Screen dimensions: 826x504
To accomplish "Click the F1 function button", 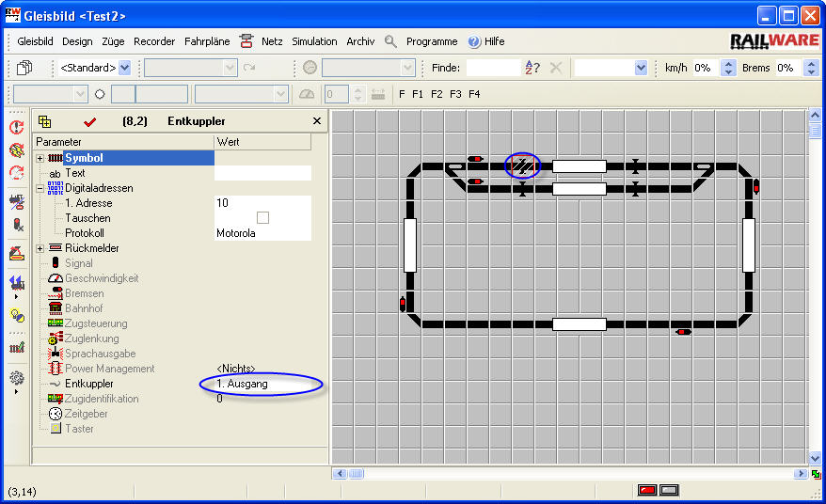I will click(418, 94).
